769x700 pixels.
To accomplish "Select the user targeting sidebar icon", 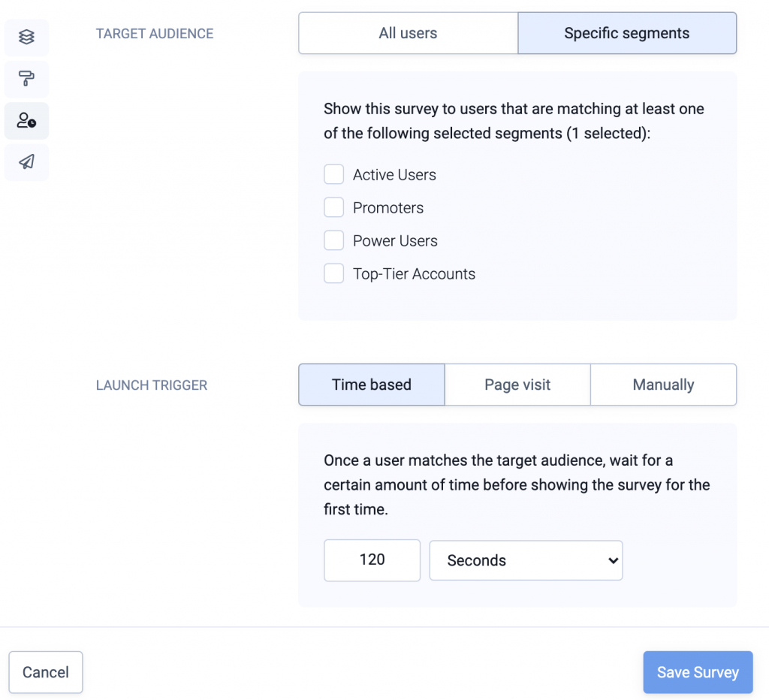I will coord(26,120).
